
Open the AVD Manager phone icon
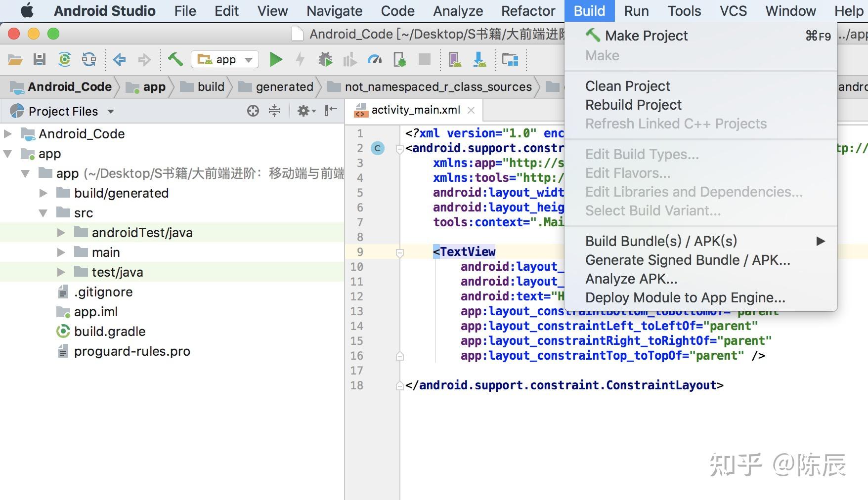(x=454, y=60)
